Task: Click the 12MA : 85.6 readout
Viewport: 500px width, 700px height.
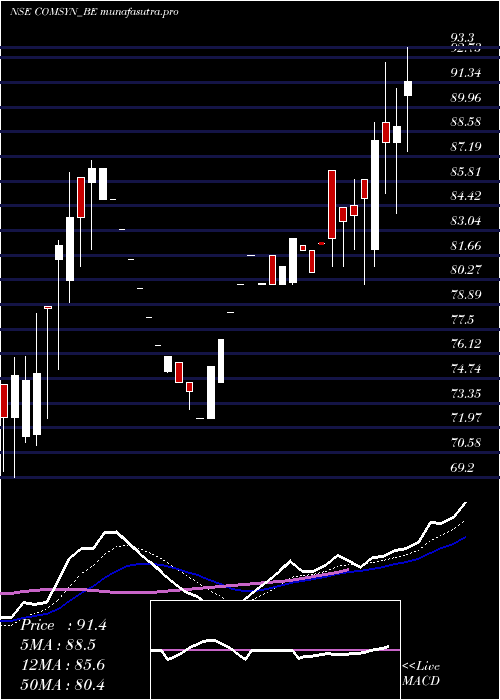Action: point(63,665)
